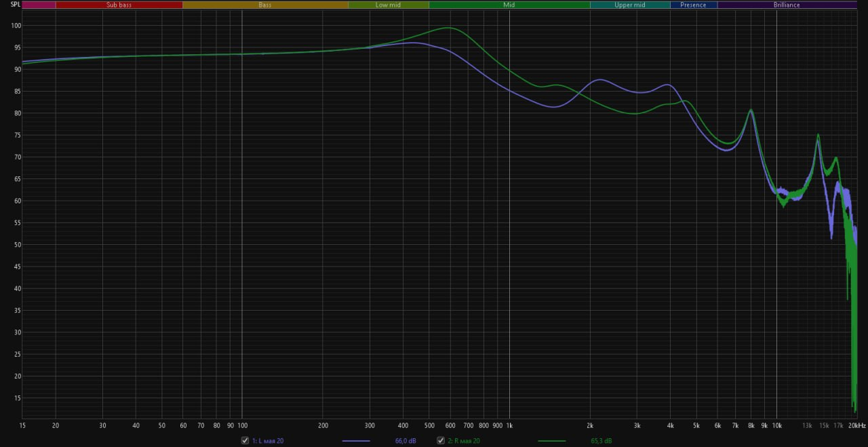Click the purple line swatch for trace L
This screenshot has width=868, height=447.
356,441
